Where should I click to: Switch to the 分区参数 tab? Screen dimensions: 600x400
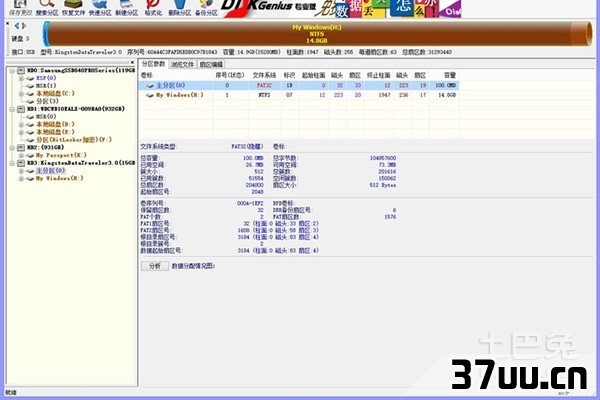(x=153, y=64)
